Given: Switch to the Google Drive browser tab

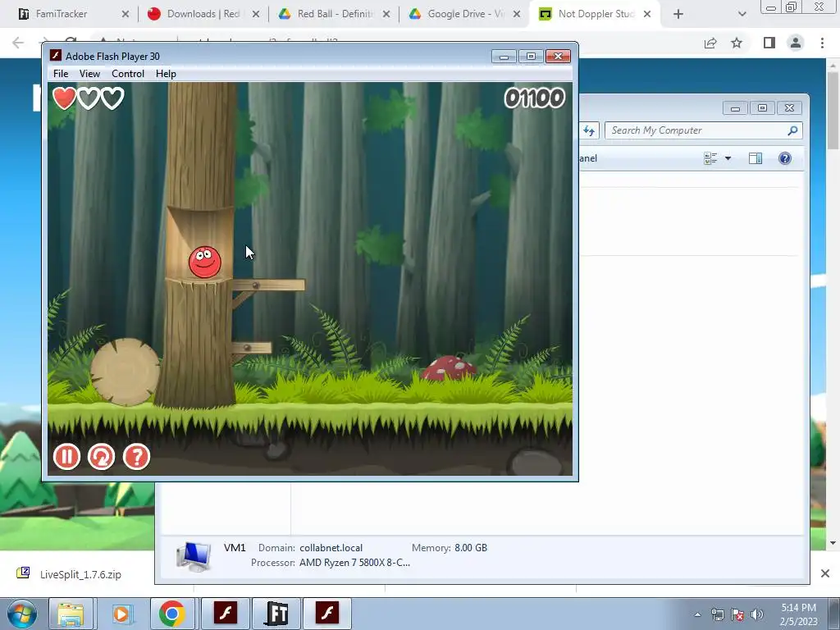Looking at the screenshot, I should (466, 14).
